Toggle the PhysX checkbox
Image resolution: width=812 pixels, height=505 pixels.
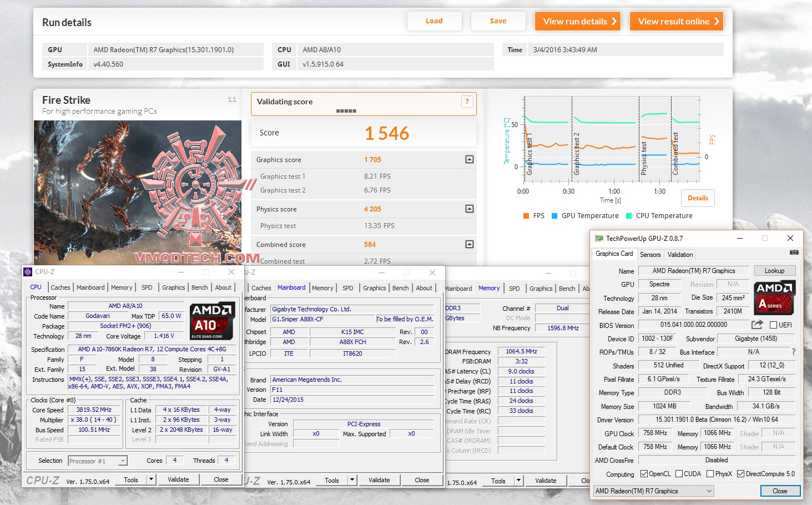710,474
